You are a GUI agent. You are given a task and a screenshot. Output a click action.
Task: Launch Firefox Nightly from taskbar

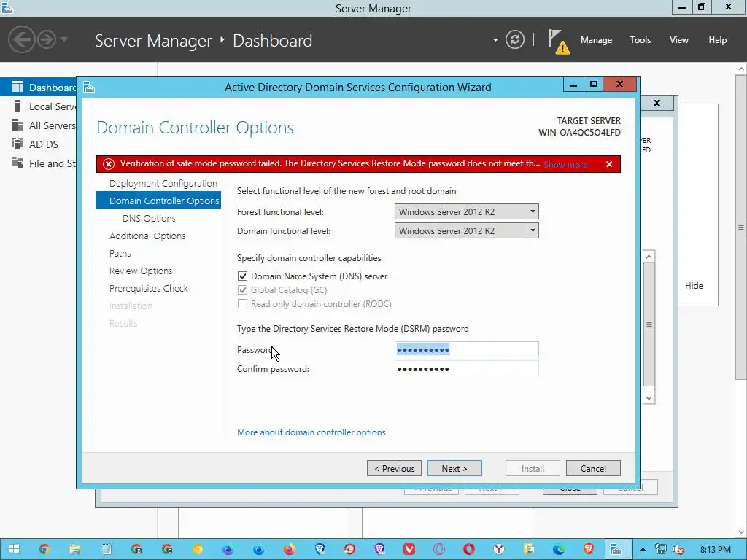click(228, 550)
